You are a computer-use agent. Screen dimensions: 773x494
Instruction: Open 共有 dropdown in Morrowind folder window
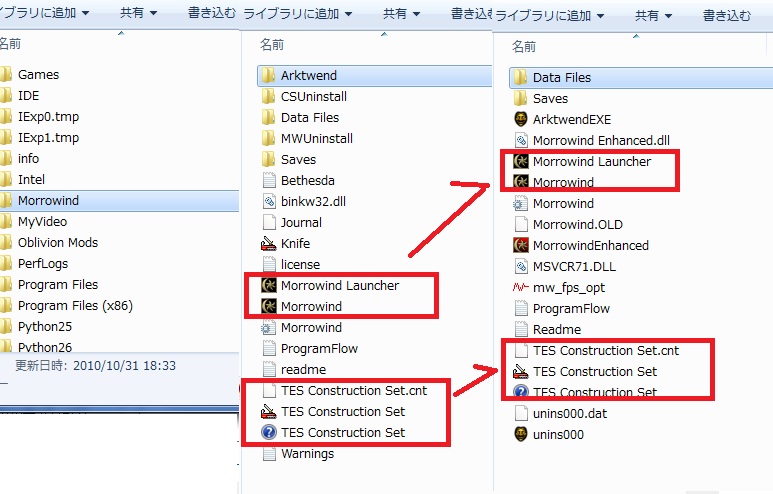coord(402,14)
